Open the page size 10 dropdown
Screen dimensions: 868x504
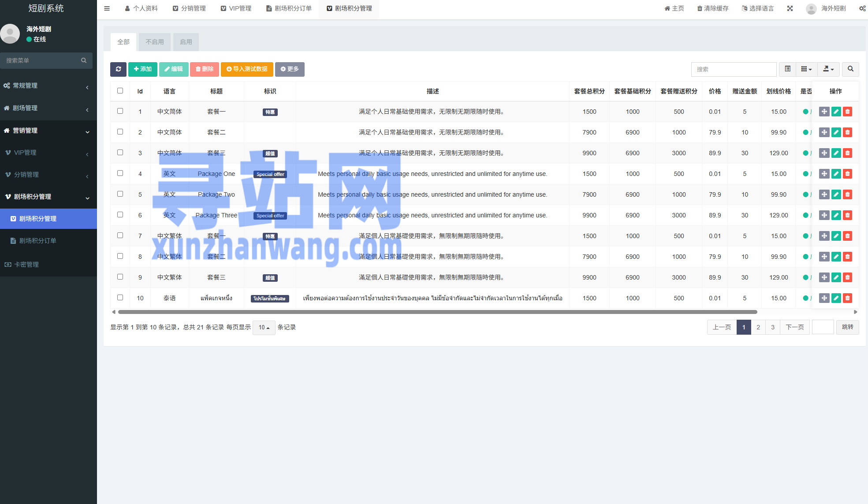pos(264,328)
